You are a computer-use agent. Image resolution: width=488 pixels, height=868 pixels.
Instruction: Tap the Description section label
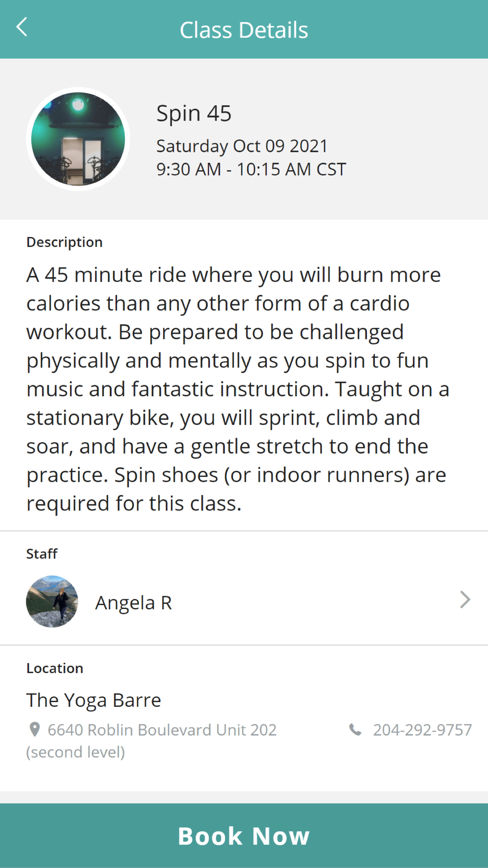point(64,242)
